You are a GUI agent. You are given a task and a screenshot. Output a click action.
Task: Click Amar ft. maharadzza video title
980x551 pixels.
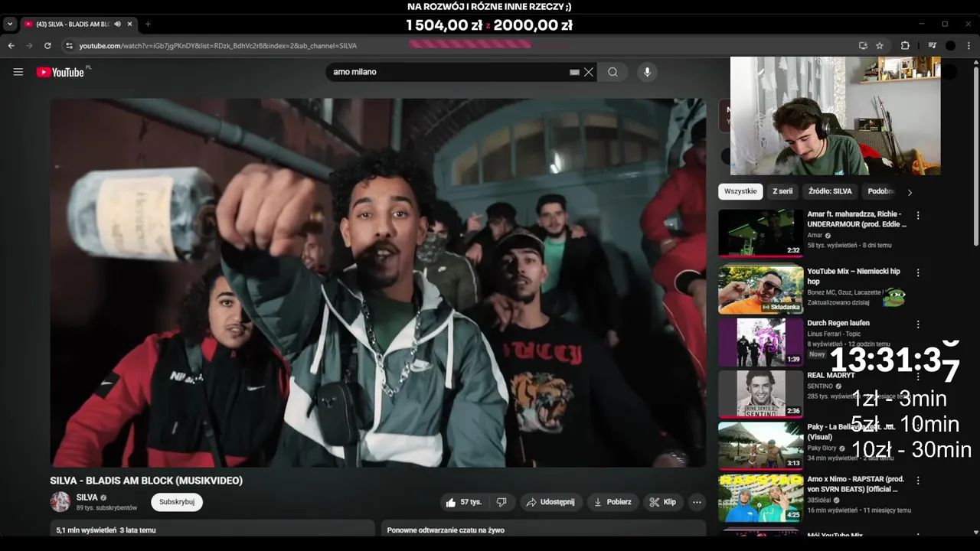click(x=856, y=219)
